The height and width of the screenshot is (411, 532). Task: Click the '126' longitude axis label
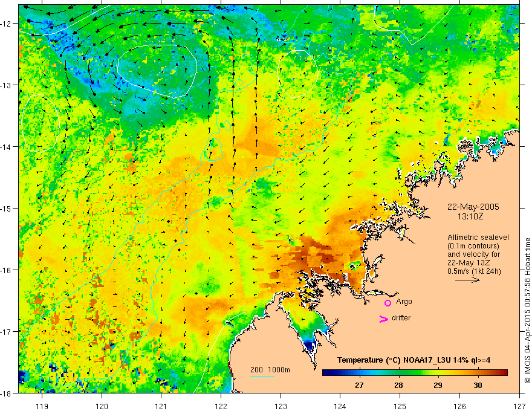(x=459, y=406)
